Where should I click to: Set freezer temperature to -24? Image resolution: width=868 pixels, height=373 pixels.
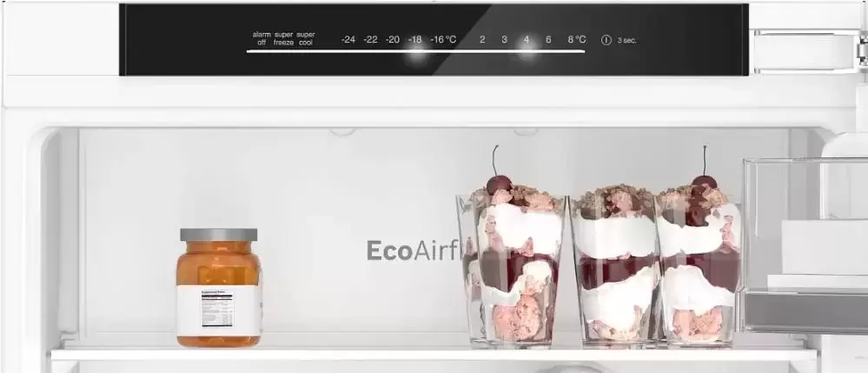coord(348,40)
